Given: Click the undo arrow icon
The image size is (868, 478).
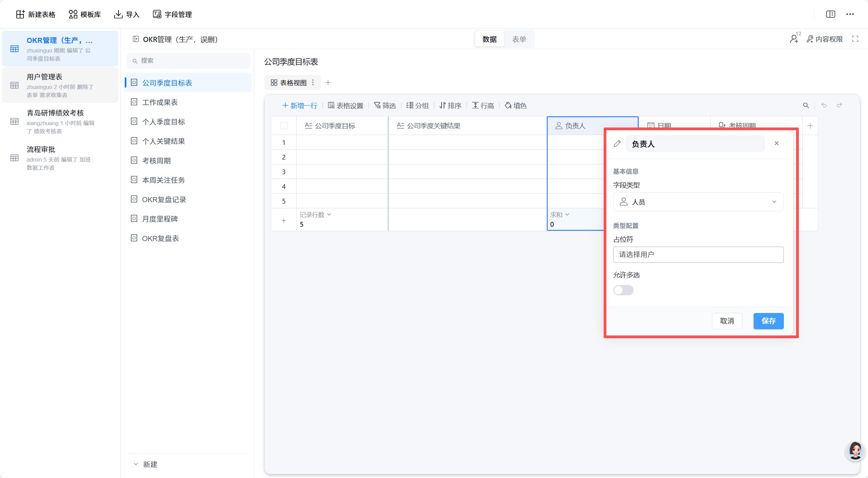Looking at the screenshot, I should click(x=824, y=105).
